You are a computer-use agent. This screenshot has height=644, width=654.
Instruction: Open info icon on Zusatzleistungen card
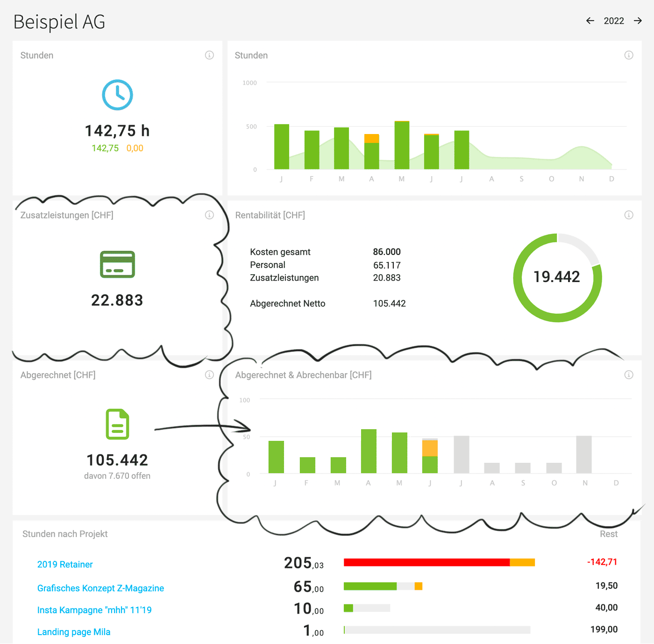209,215
